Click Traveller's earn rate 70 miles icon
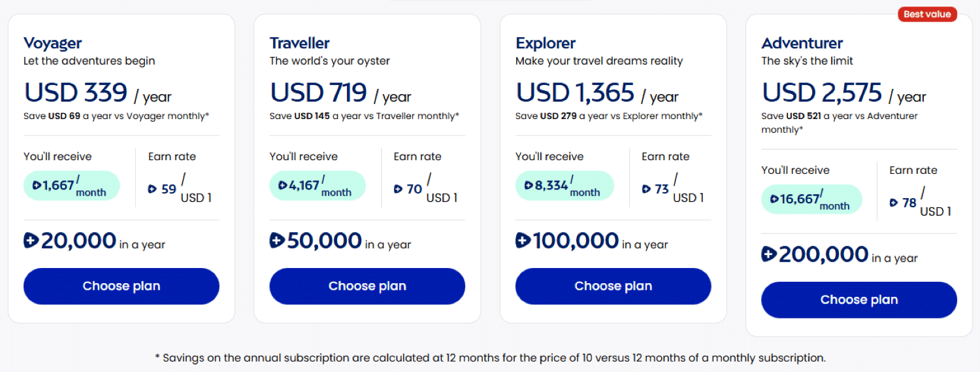Image resolution: width=980 pixels, height=372 pixels. pos(398,189)
